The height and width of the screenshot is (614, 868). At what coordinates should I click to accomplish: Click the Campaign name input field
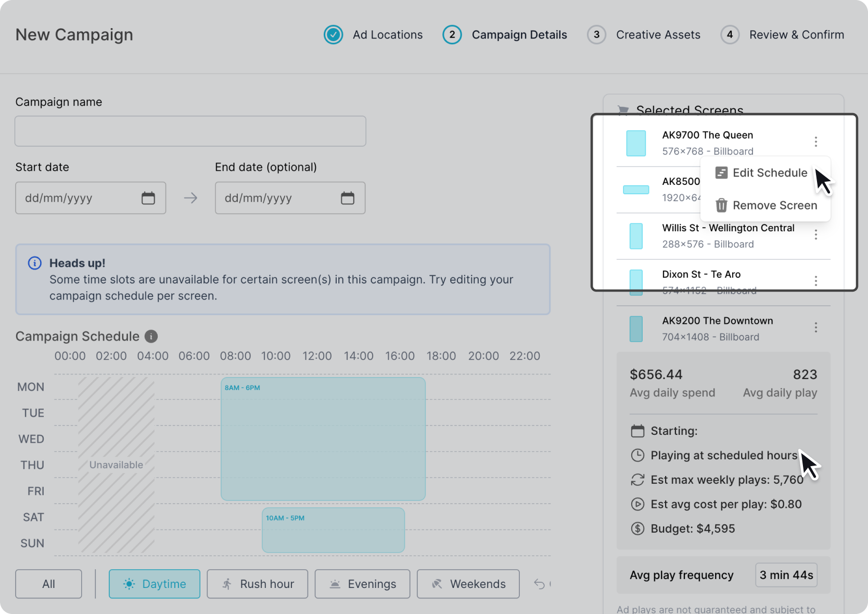[x=190, y=131]
